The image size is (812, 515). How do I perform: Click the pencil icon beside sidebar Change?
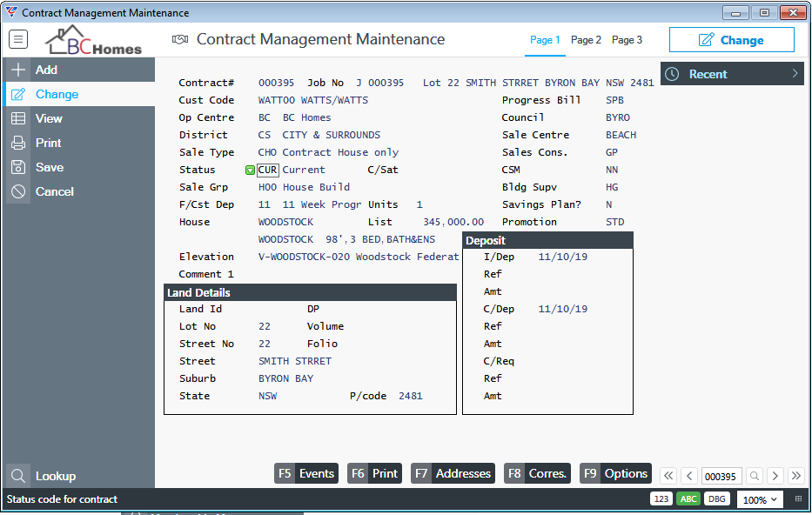coord(18,94)
